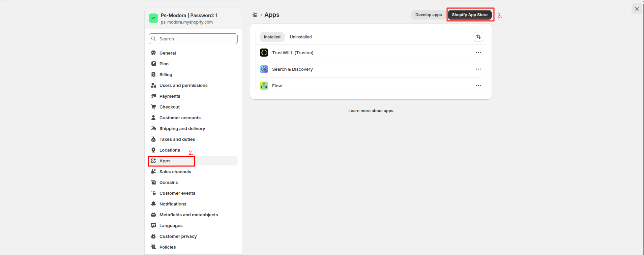Focus the settings Search field

click(x=193, y=39)
